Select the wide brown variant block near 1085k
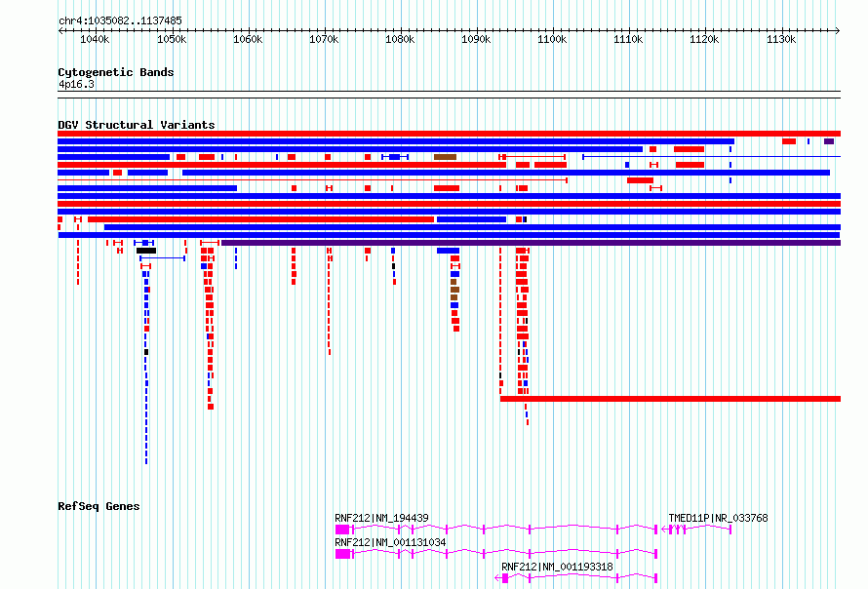This screenshot has height=589, width=868. pos(445,157)
